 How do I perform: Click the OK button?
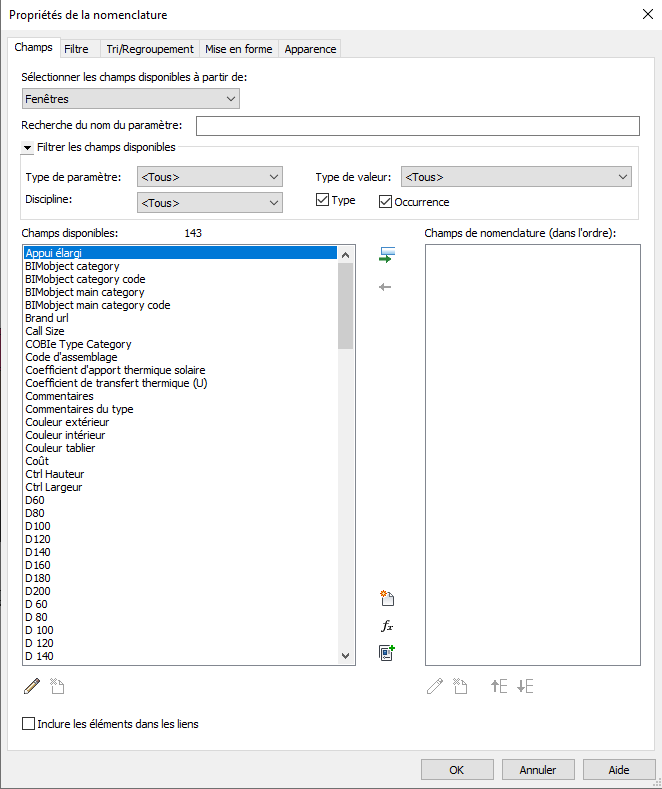[x=456, y=770]
